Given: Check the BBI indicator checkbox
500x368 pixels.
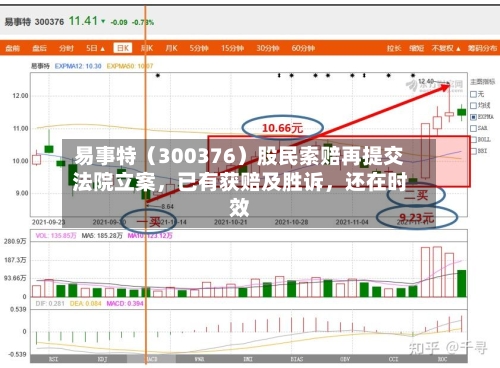Looking at the screenshot, I should pos(473,151).
